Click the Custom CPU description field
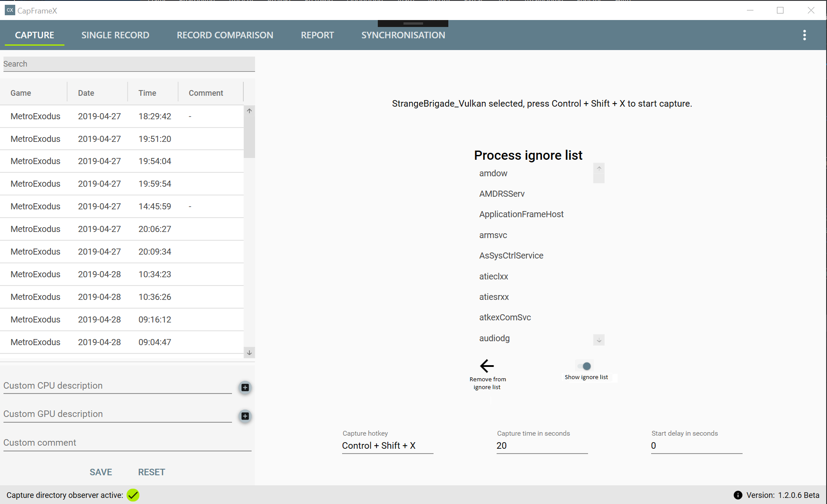This screenshot has height=504, width=827. (x=118, y=386)
